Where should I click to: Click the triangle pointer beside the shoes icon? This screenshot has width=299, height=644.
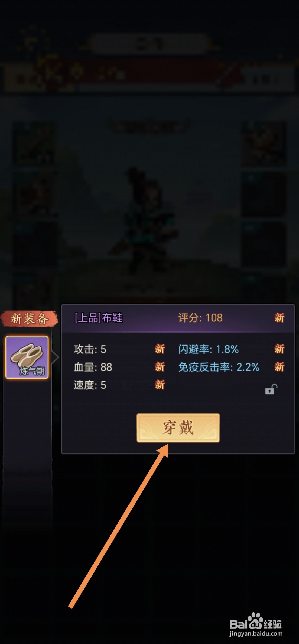pos(55,357)
